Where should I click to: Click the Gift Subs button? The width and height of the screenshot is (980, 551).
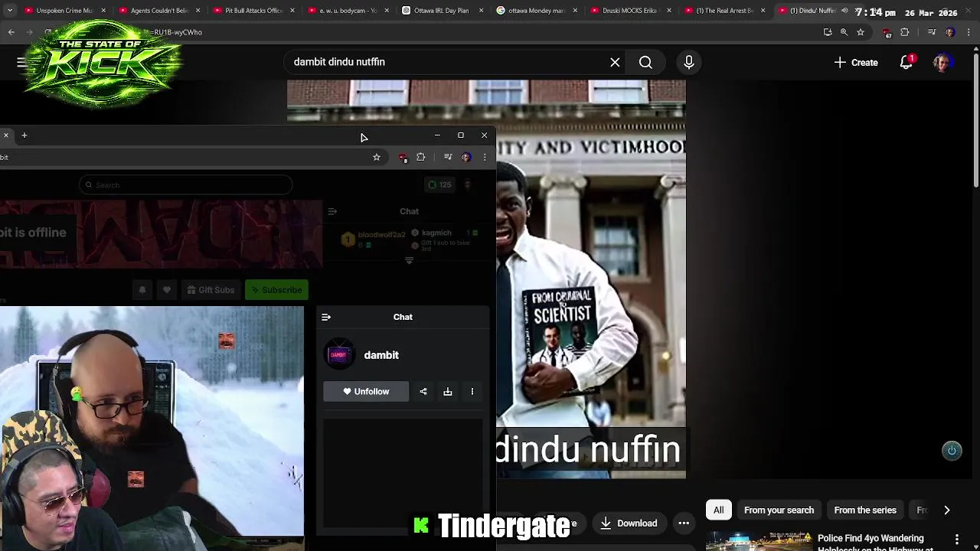click(211, 290)
